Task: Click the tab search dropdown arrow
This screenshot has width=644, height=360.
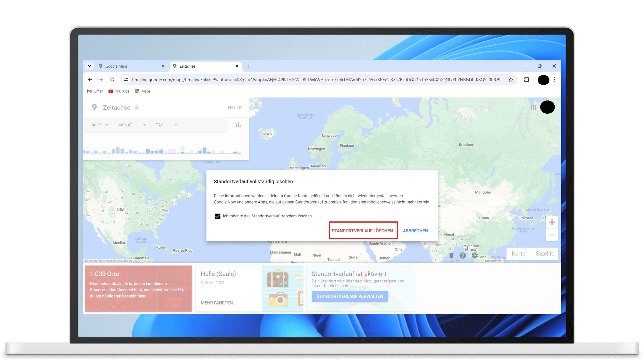Action: (x=89, y=66)
